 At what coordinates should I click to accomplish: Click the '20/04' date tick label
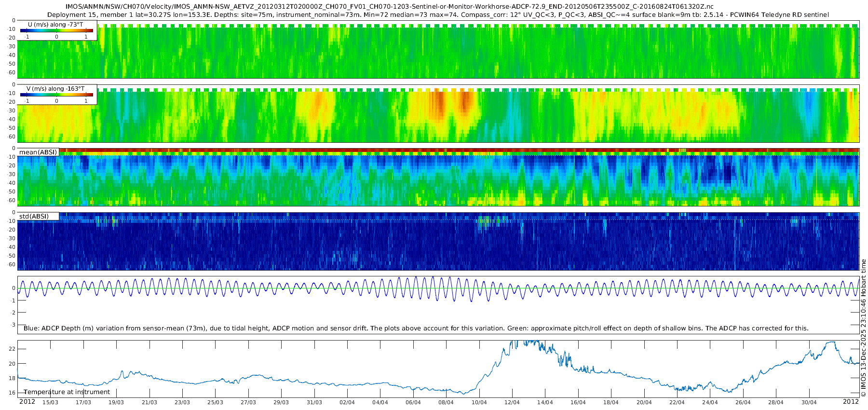point(644,402)
